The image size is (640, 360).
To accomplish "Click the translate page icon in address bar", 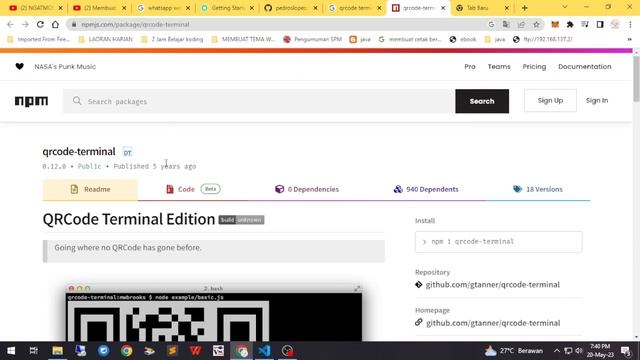I will coord(506,24).
